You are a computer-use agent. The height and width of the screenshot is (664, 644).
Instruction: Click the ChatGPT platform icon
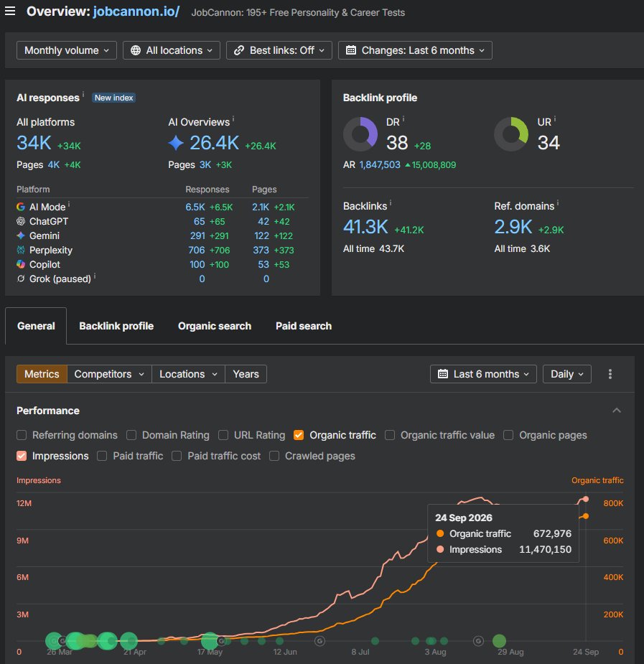21,221
